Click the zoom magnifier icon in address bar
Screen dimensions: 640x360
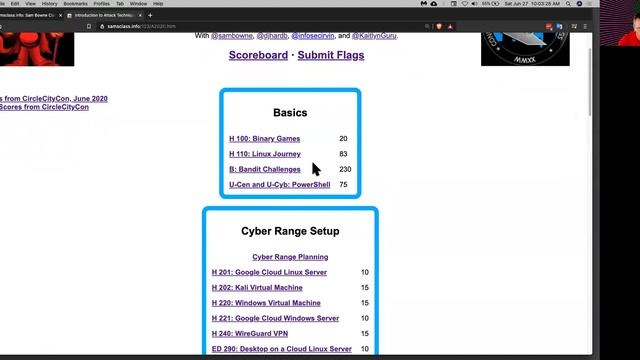(427, 26)
